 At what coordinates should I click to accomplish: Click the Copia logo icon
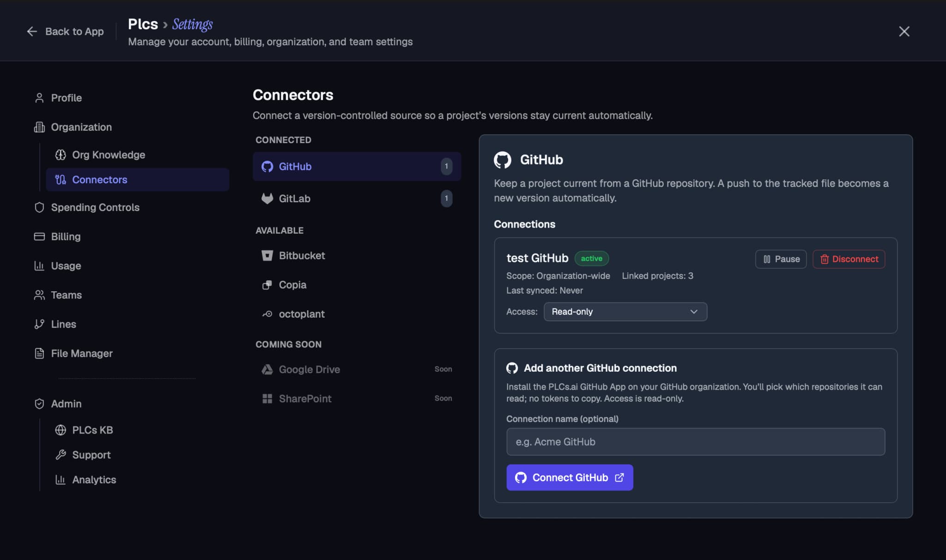(267, 285)
